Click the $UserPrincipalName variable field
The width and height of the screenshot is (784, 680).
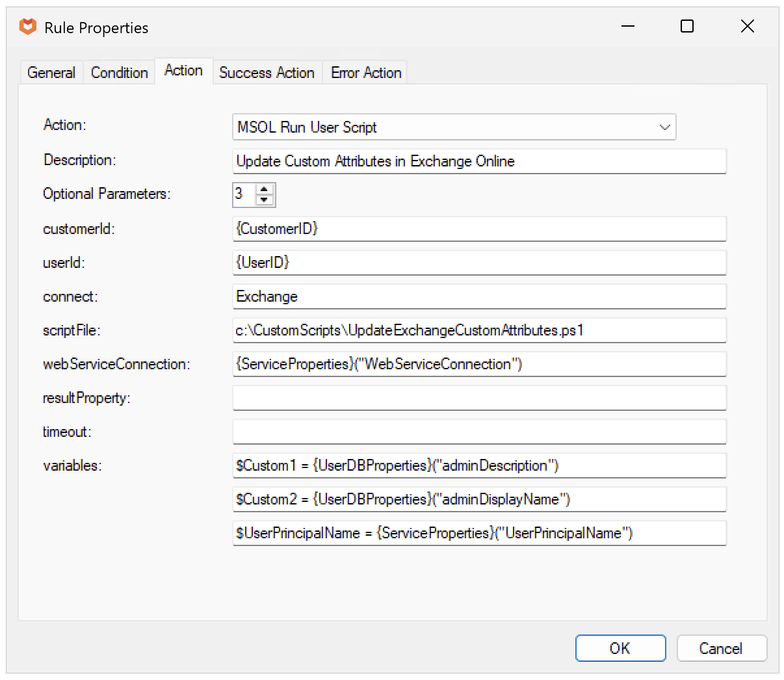point(479,533)
